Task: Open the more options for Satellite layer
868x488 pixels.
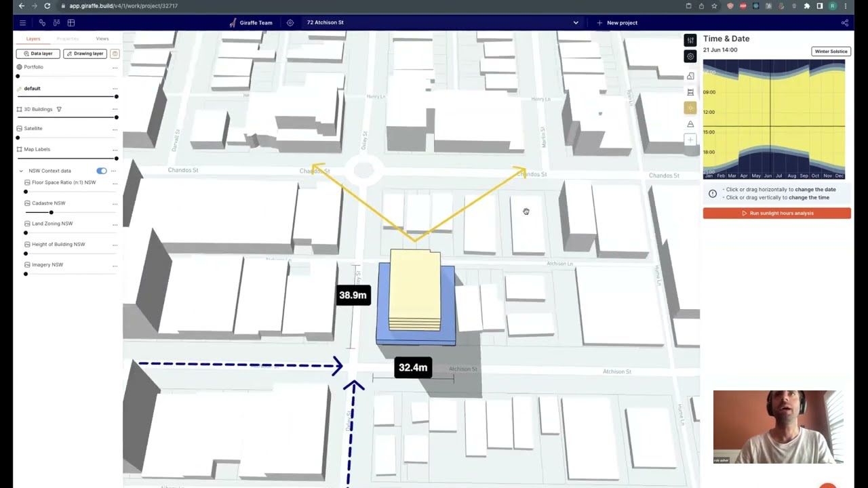Action: pos(115,128)
